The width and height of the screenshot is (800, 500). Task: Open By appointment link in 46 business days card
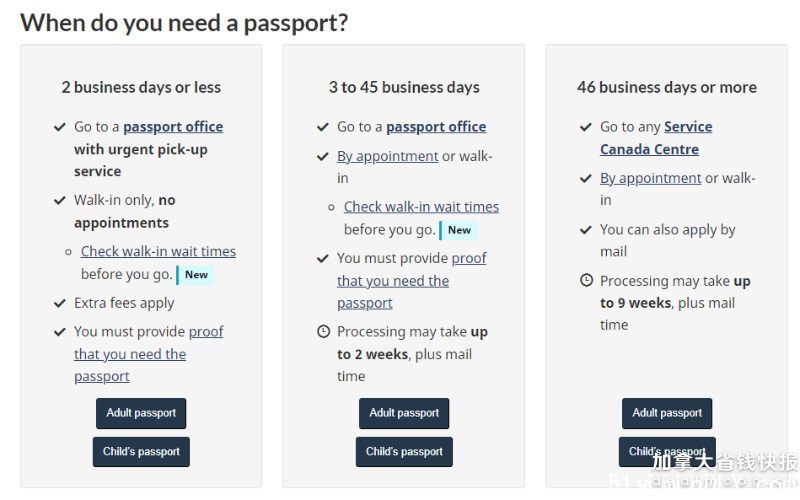tap(651, 178)
